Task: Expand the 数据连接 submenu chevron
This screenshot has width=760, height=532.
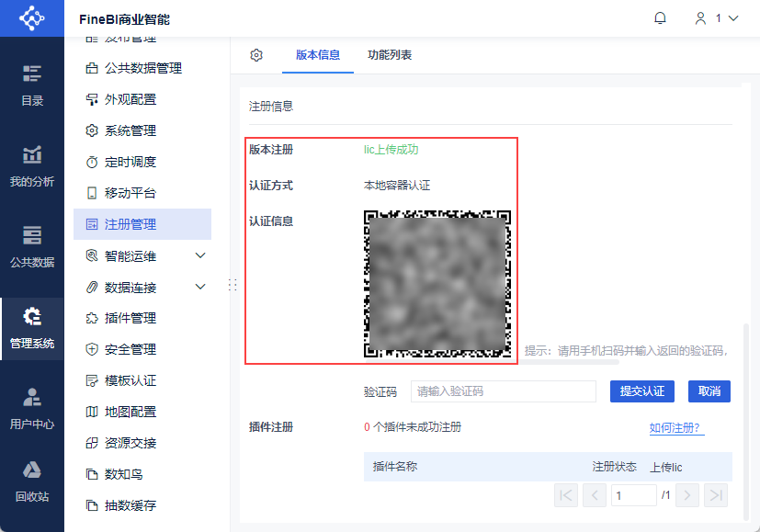Action: (200, 287)
